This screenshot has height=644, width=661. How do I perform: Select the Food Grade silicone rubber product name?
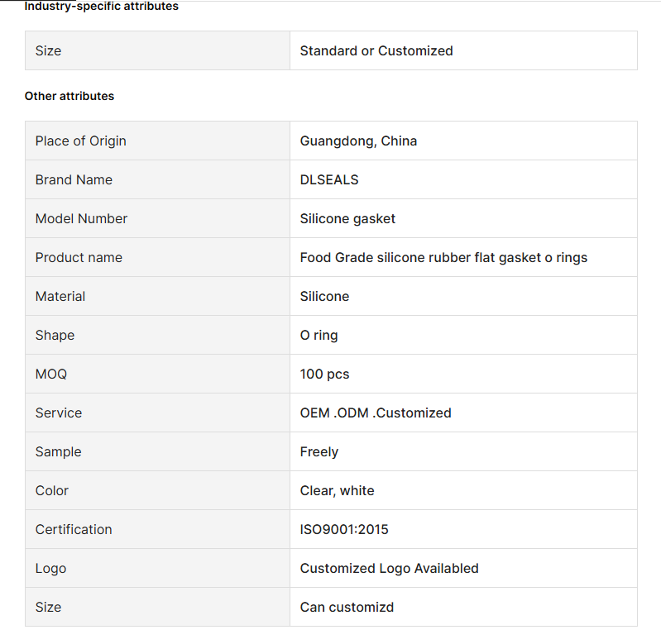coord(443,257)
